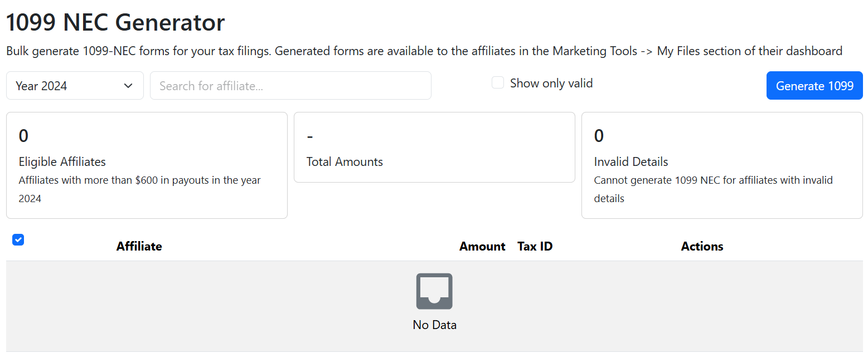Click the zero count in Invalid Details
The width and height of the screenshot is (868, 358).
pos(599,136)
